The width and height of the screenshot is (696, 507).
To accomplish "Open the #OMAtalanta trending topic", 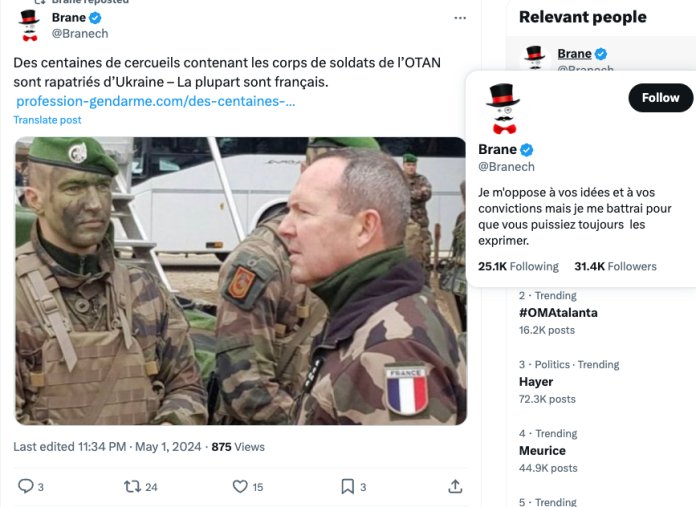I will point(558,313).
